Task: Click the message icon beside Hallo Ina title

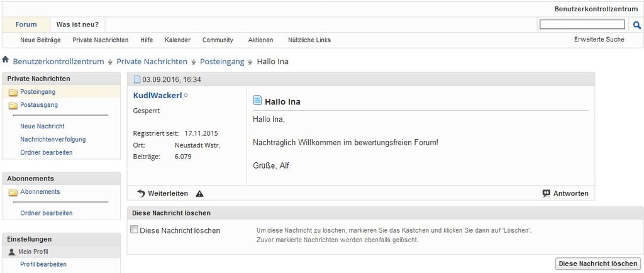Action: 257,100
